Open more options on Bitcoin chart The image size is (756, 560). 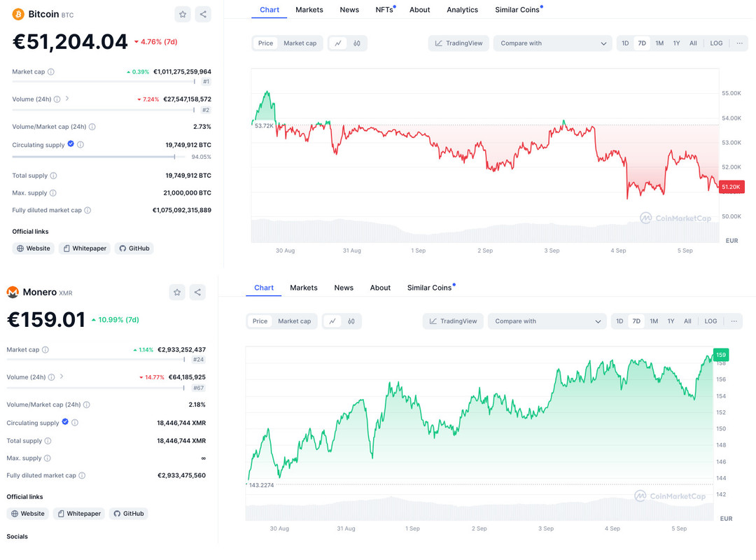pyautogui.click(x=740, y=43)
